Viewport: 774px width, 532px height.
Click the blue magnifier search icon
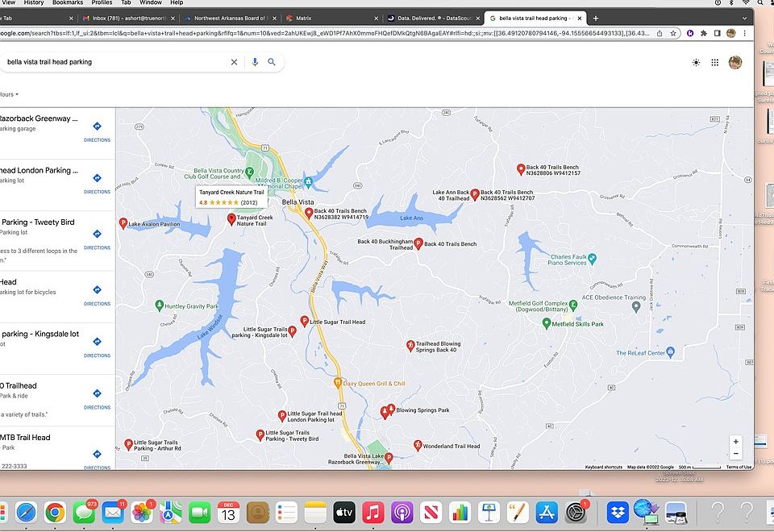pos(272,62)
